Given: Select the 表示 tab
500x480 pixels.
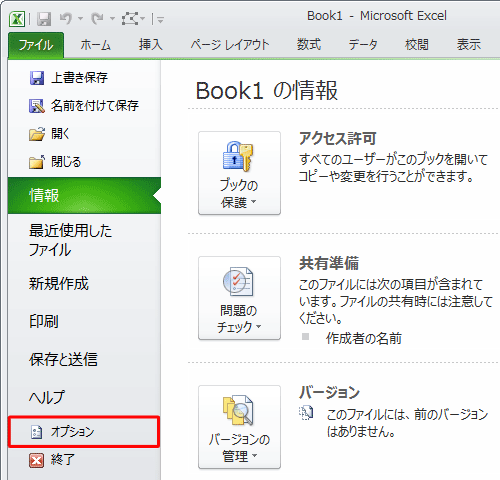Looking at the screenshot, I should pyautogui.click(x=469, y=45).
